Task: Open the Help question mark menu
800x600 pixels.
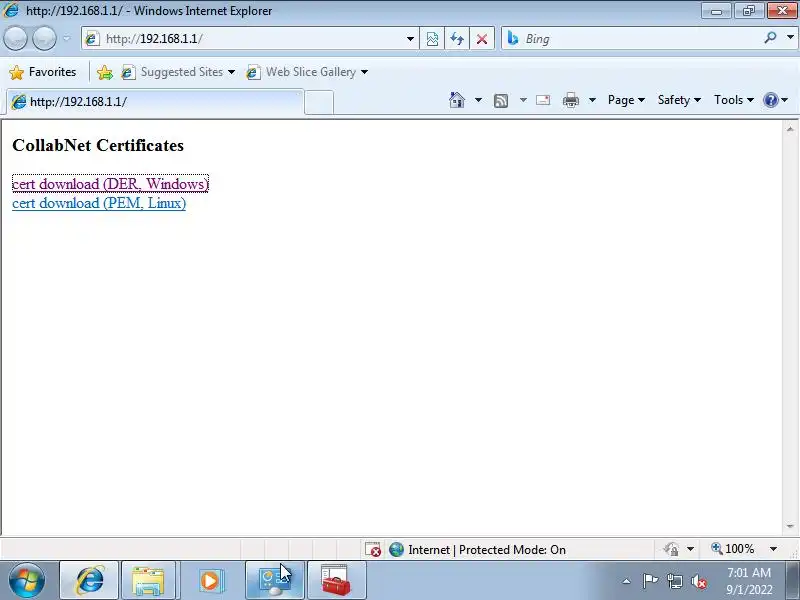Action: coord(776,100)
